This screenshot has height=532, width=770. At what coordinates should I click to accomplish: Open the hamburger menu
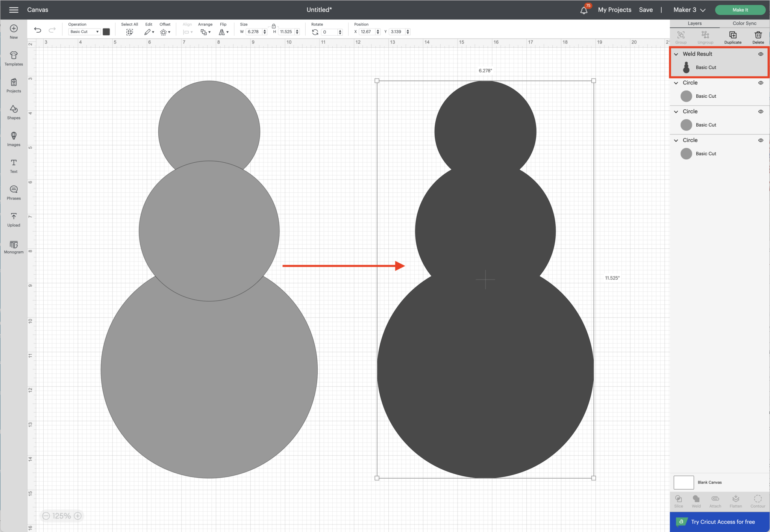[x=14, y=9]
